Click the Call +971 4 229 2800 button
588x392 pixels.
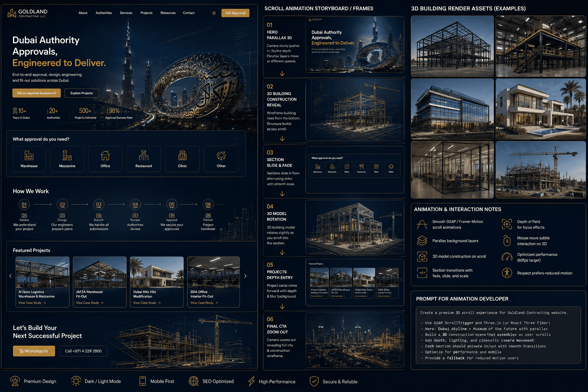pyautogui.click(x=83, y=351)
